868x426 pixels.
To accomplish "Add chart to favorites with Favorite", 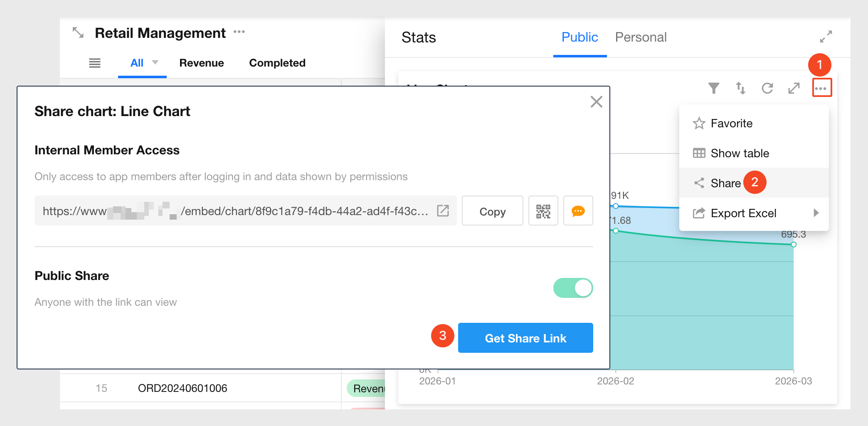I will [x=731, y=123].
